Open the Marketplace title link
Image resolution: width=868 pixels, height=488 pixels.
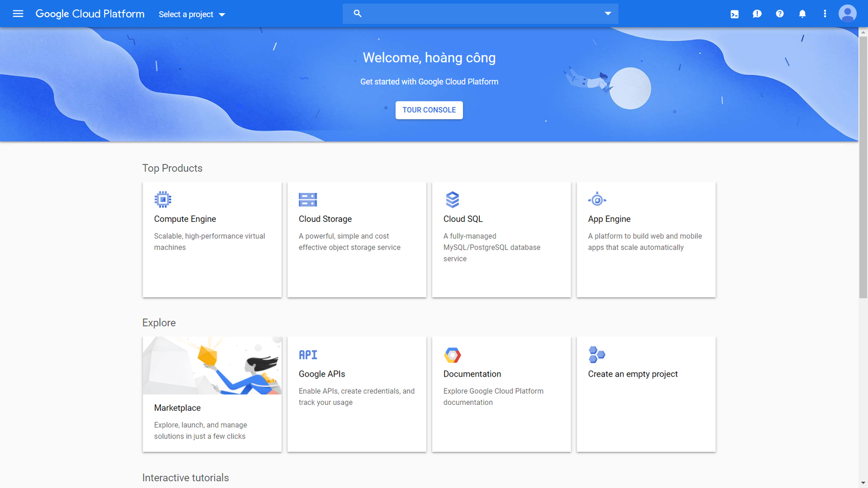[x=177, y=408]
